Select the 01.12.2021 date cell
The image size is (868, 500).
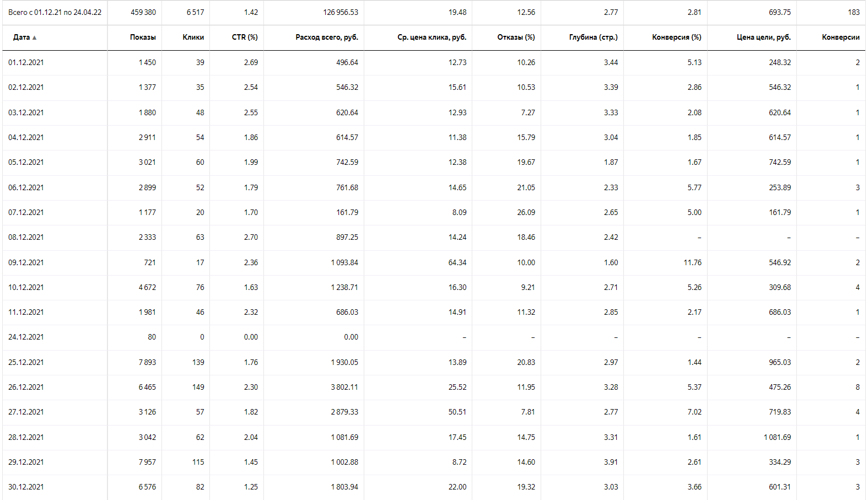click(26, 63)
